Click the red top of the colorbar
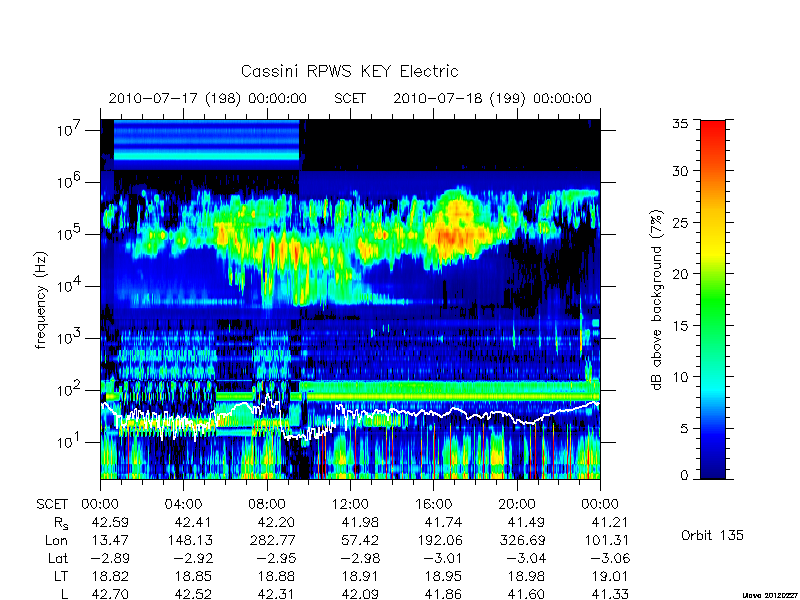 pos(713,130)
